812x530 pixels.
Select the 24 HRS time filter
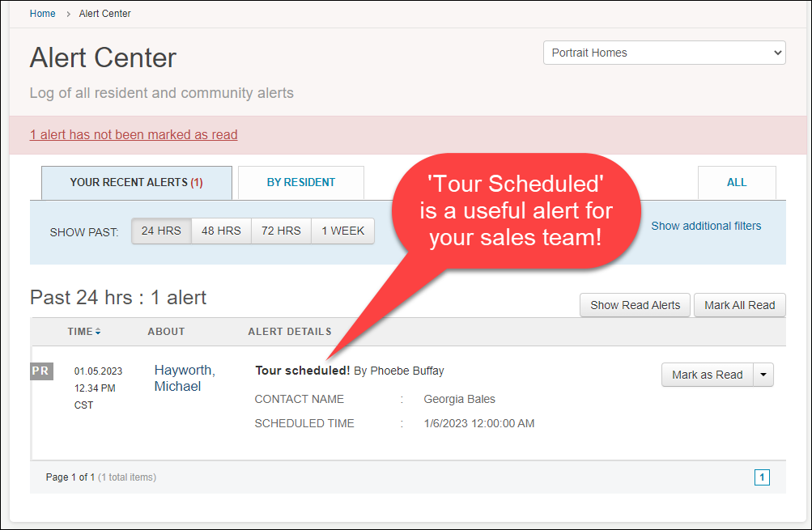point(161,231)
